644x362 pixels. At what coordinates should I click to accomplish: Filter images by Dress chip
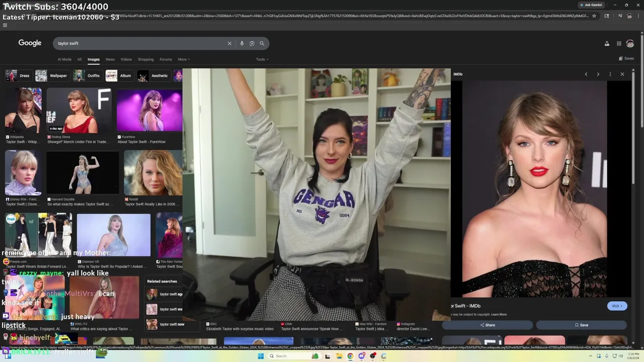tap(19, 76)
